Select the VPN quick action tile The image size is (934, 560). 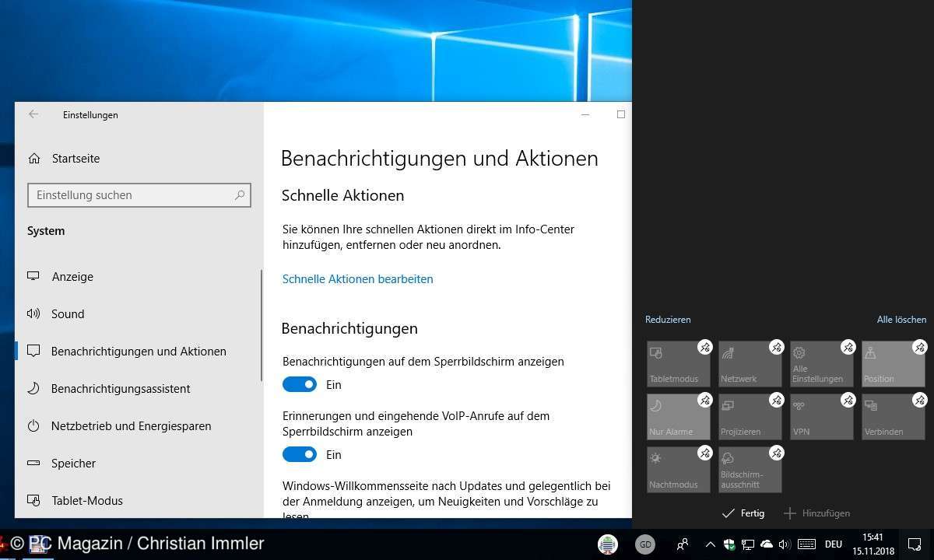(x=822, y=417)
